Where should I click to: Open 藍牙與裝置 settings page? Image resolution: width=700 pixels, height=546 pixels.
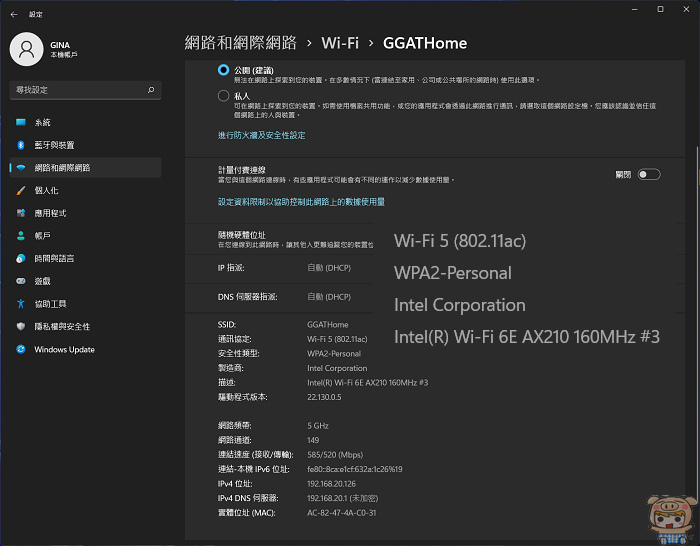(x=85, y=145)
